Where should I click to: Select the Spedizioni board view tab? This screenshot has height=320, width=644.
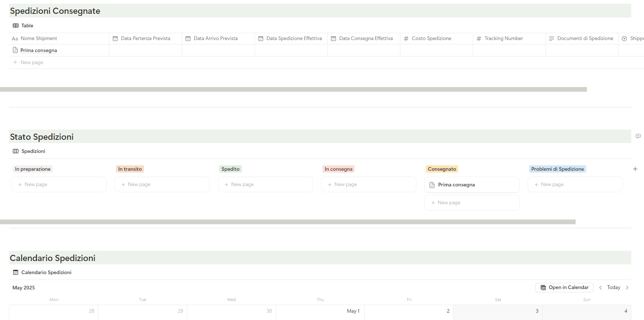tap(29, 151)
